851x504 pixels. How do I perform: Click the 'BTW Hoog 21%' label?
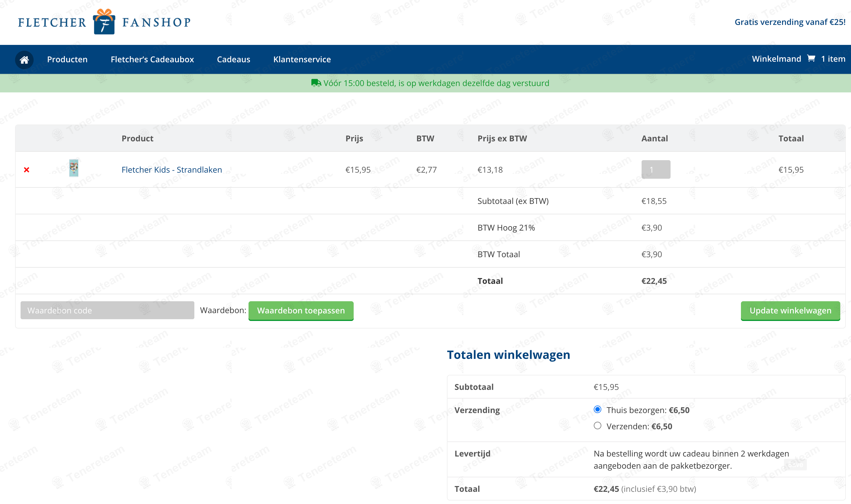pos(506,228)
